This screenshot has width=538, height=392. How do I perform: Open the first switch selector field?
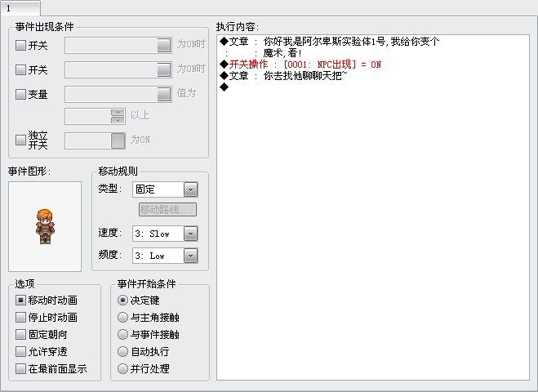(x=118, y=45)
